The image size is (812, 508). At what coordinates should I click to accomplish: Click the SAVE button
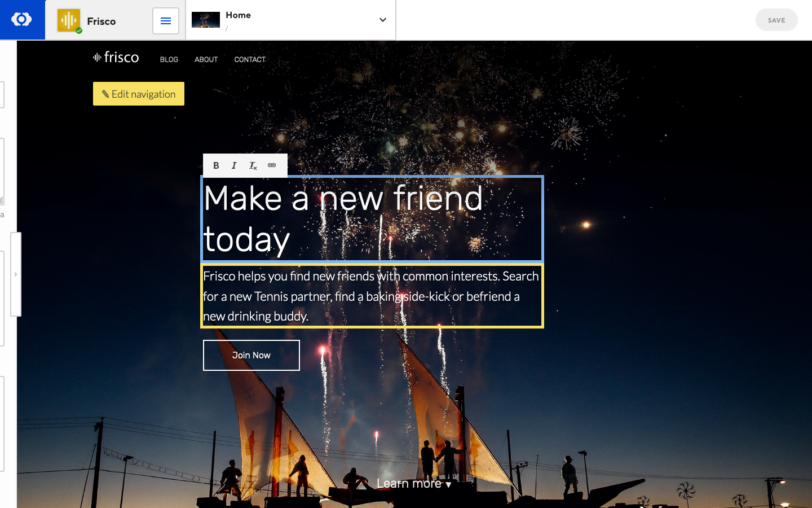(x=776, y=20)
